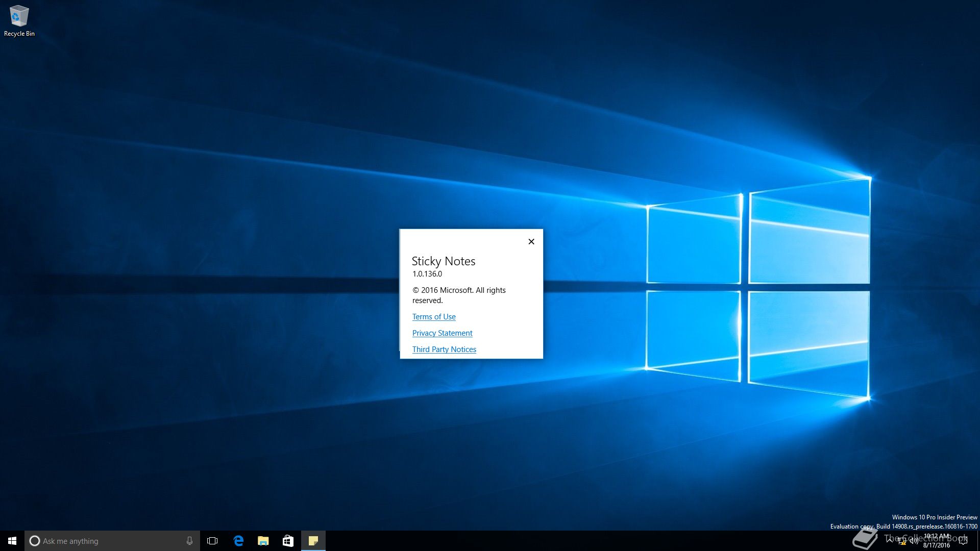The width and height of the screenshot is (980, 551).
Task: Click the Sticky Notes version 1.0.136.0 text
Action: click(427, 274)
